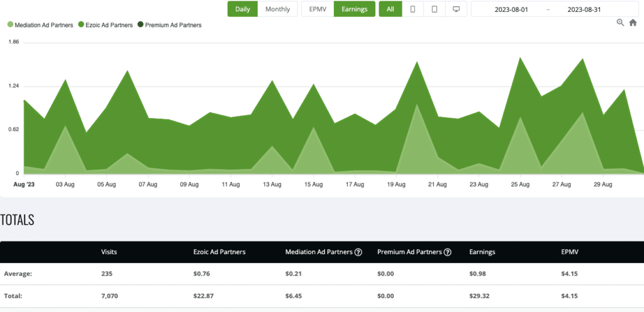Click the TOTALS heading
Image resolution: width=644 pixels, height=312 pixels.
[x=17, y=220]
